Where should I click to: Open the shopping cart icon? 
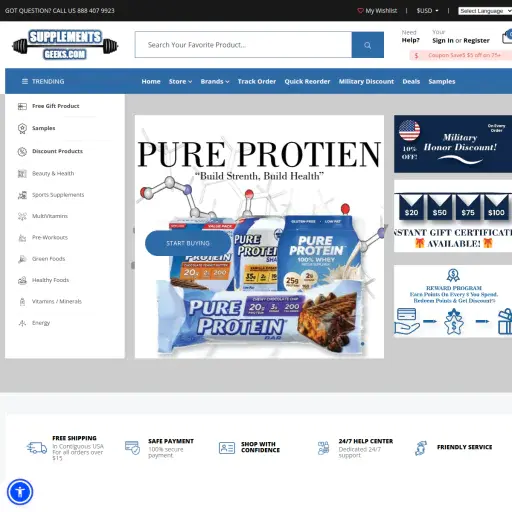coord(507,37)
